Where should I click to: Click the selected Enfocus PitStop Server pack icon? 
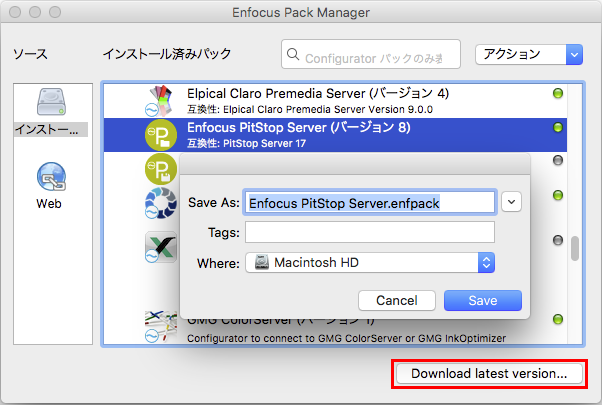point(161,135)
